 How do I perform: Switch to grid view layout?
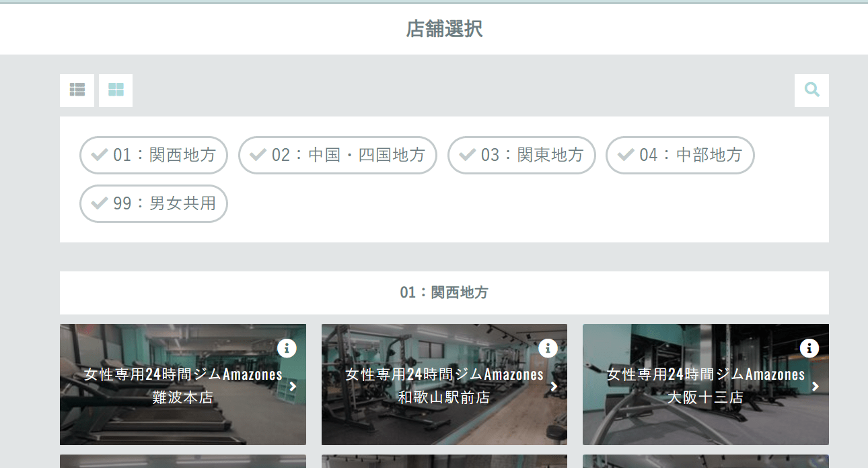point(116,90)
